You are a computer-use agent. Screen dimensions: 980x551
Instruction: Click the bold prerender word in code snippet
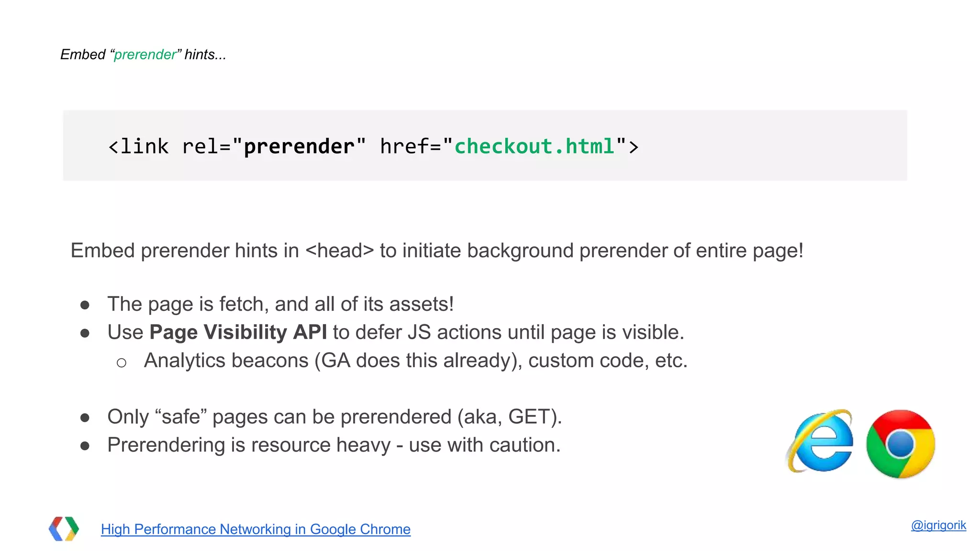(x=299, y=146)
